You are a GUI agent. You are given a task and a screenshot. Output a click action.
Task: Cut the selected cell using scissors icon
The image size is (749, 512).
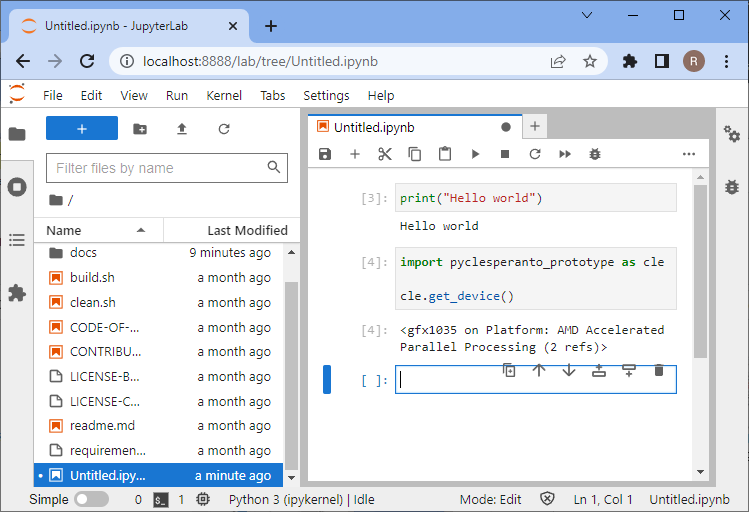tap(384, 154)
